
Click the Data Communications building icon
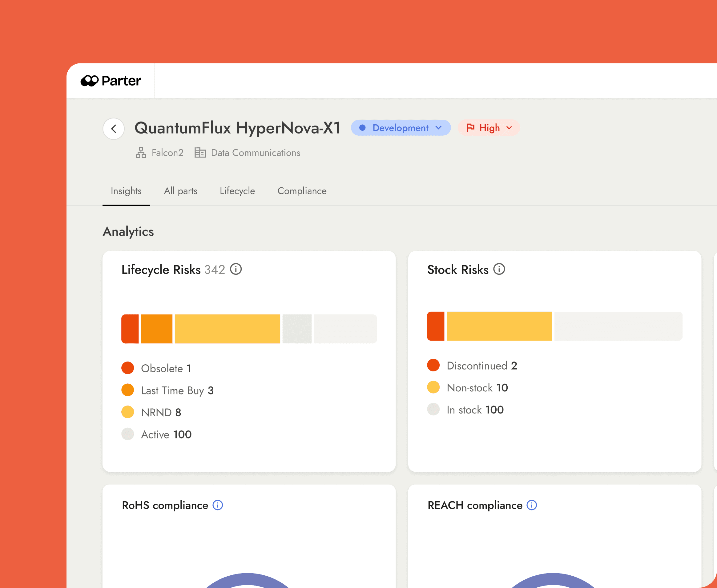(200, 153)
